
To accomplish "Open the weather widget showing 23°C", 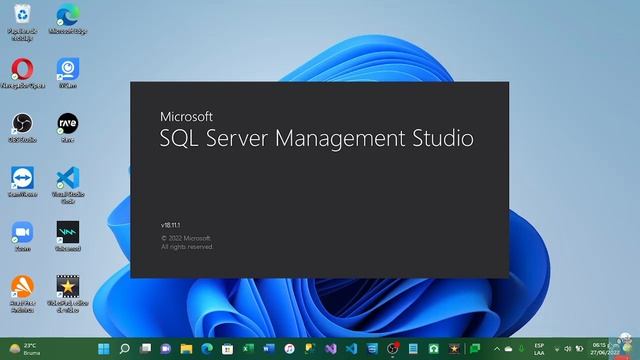I will tap(25, 349).
